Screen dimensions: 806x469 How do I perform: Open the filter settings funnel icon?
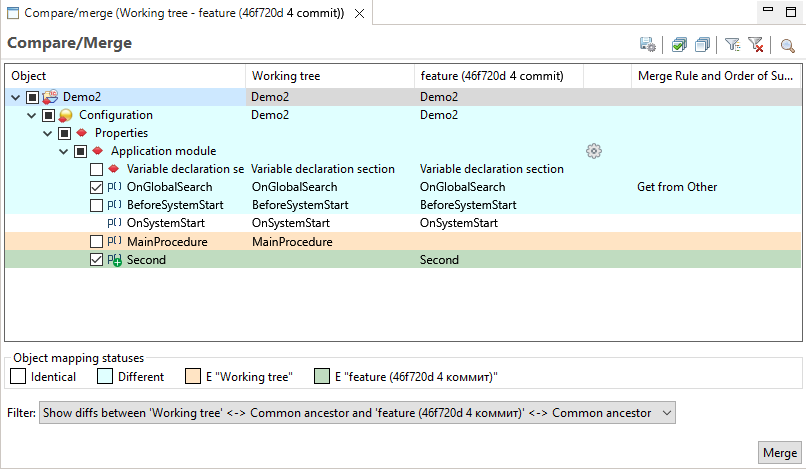[x=732, y=45]
